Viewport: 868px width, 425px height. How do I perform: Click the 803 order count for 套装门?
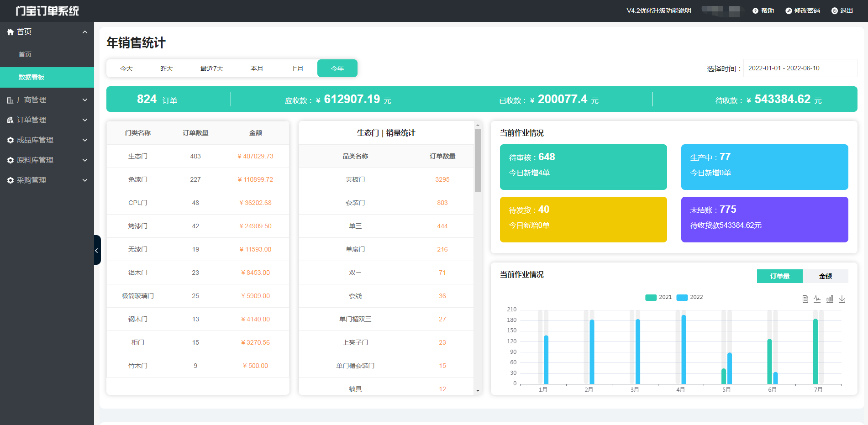[x=442, y=203]
